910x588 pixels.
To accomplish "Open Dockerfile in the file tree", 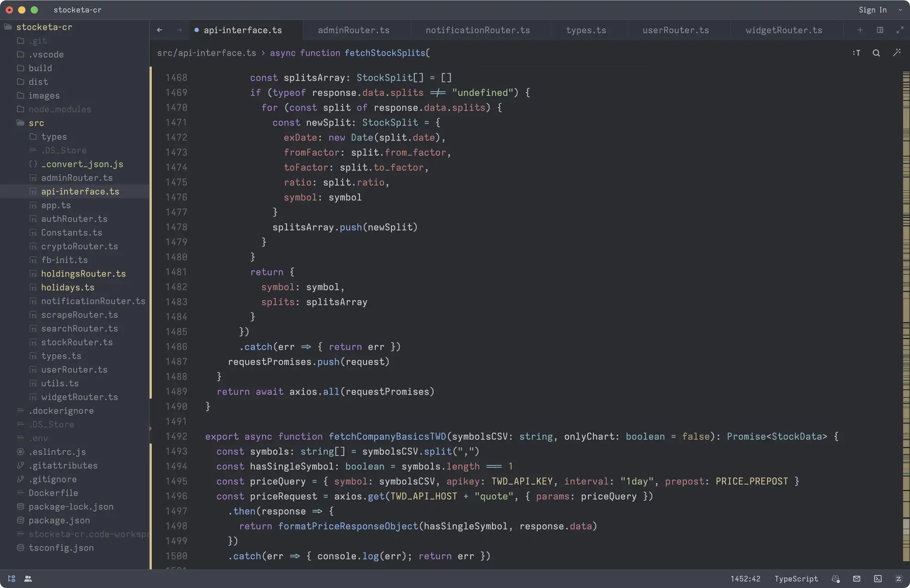I will tap(53, 493).
